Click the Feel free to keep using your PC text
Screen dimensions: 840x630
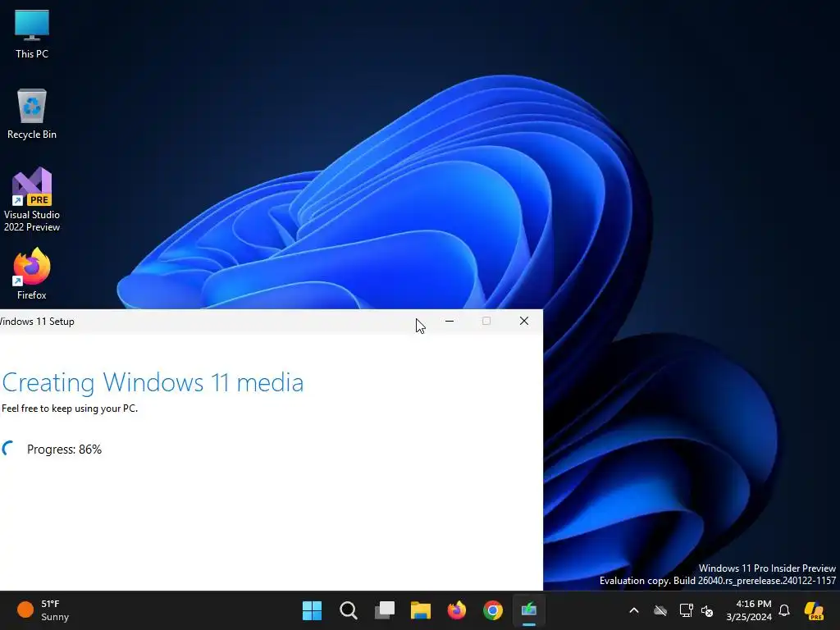coord(70,409)
